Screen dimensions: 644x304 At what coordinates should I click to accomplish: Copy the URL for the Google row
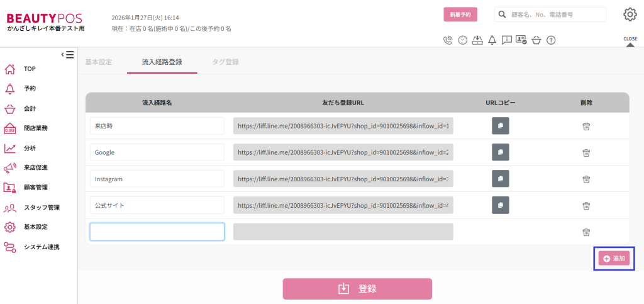coord(500,152)
